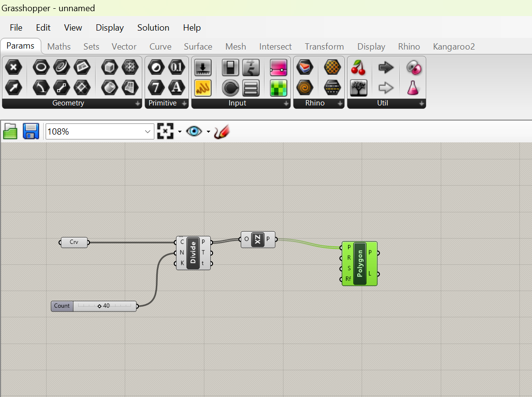
Task: Expand the Geometry panel group
Action: pyautogui.click(x=137, y=104)
